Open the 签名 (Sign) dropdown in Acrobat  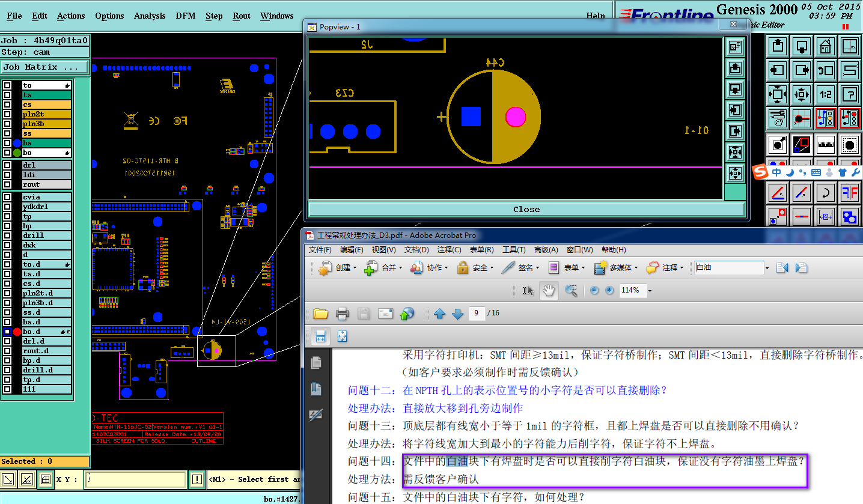coord(520,268)
